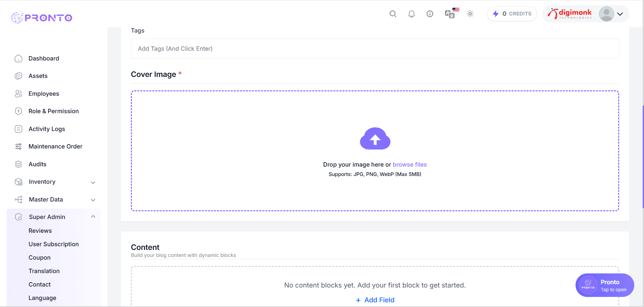
Task: Open notifications via the bell icon
Action: (411, 14)
